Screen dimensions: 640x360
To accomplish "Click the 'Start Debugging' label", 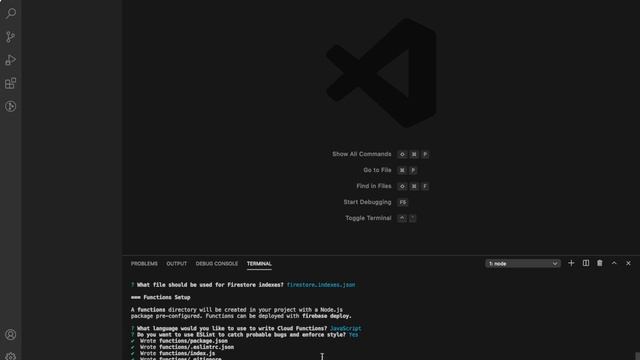I will pos(367,202).
